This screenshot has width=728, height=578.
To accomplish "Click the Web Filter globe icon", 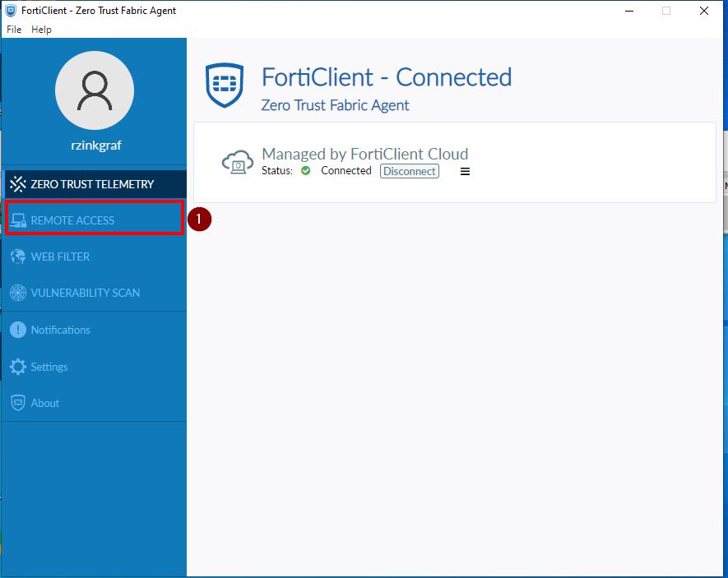I will click(x=18, y=257).
